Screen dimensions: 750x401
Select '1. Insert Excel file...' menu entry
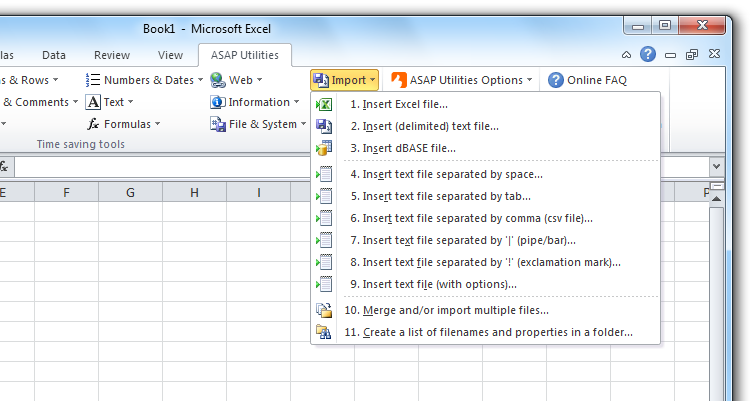click(485, 104)
